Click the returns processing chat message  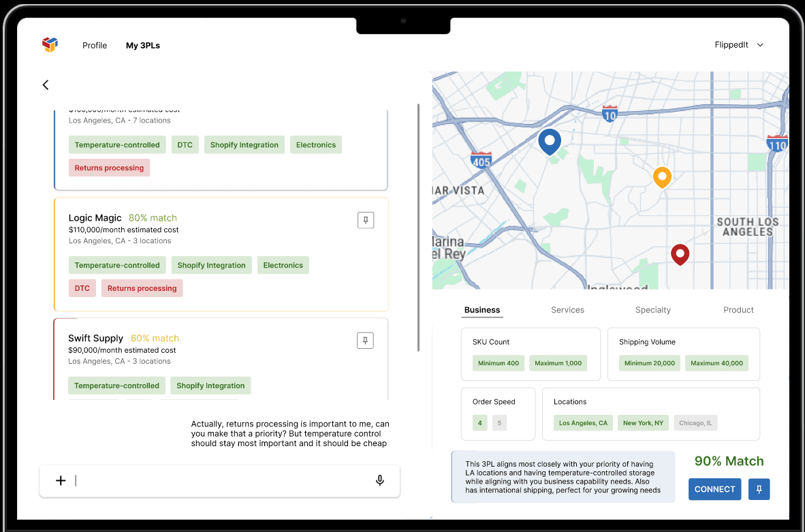(x=290, y=434)
